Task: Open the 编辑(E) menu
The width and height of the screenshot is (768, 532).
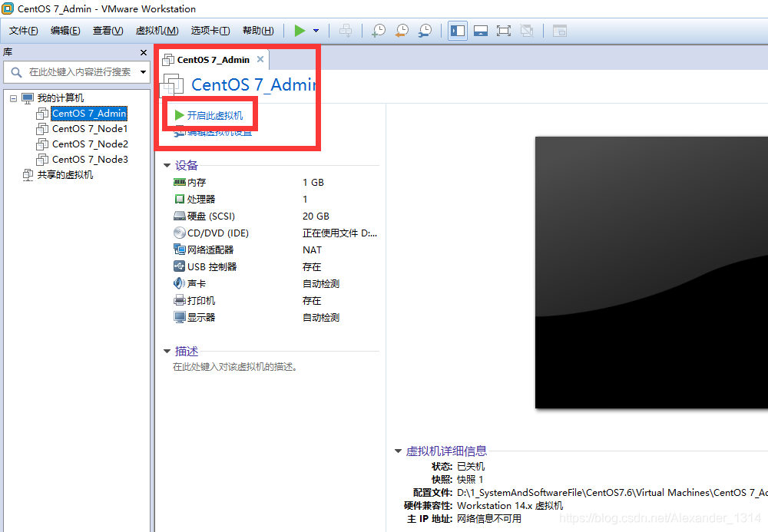Action: 65,31
